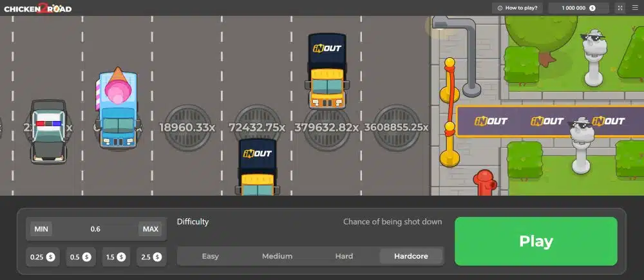Click the lower INOUT truck
Screen dimensions: 644x280
[257, 167]
